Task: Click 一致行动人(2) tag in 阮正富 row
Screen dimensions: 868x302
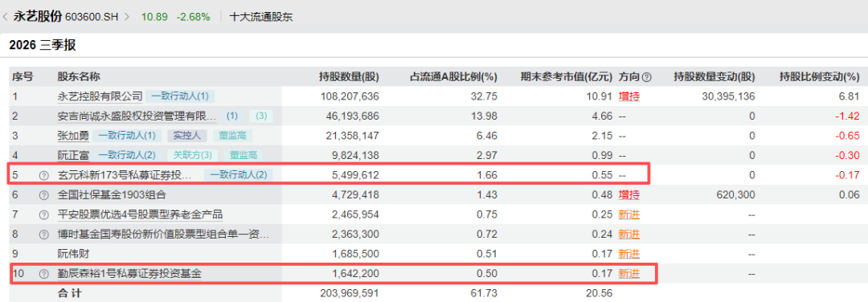Action: point(127,156)
